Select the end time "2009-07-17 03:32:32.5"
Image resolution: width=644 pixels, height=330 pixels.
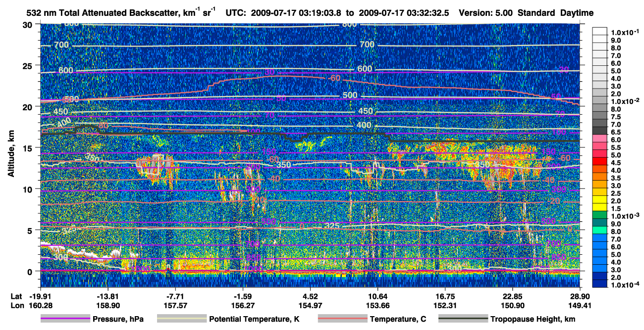pos(403,13)
